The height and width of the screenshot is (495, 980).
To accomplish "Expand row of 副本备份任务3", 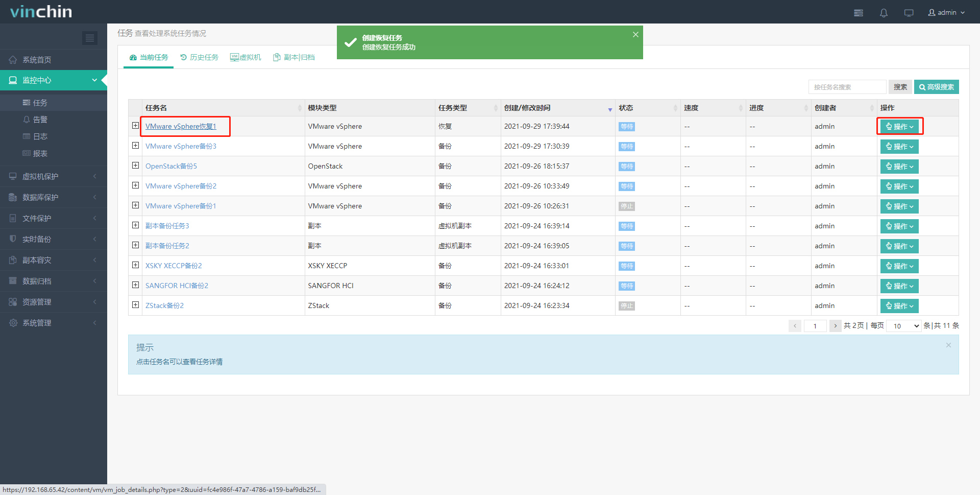I will click(x=135, y=225).
